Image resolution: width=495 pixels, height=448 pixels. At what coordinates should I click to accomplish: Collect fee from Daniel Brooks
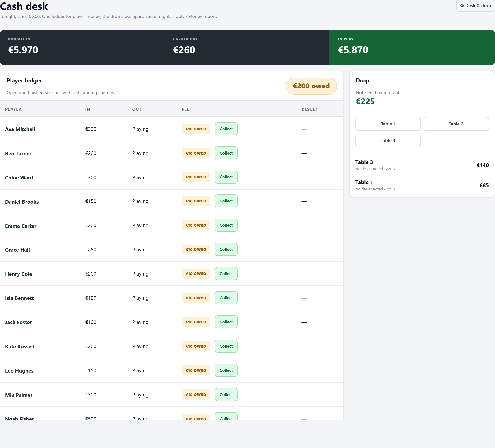click(226, 201)
